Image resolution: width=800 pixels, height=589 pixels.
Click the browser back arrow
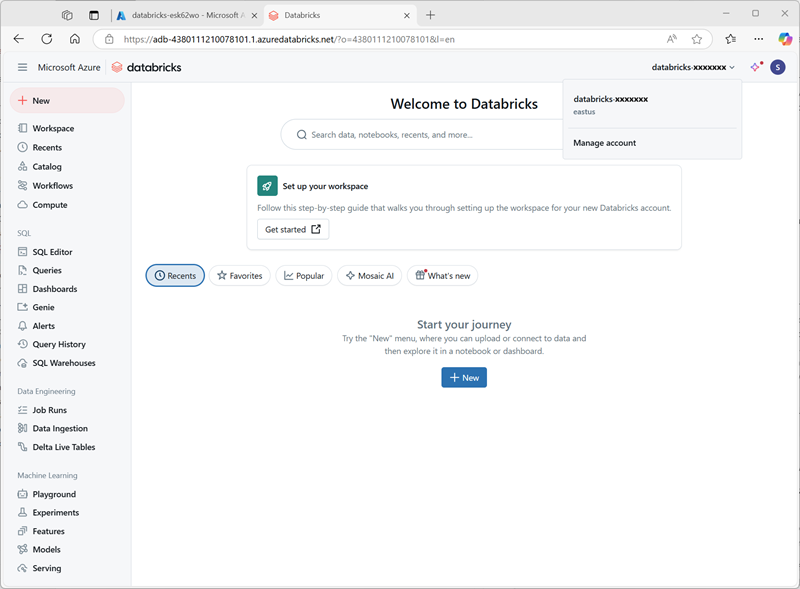[19, 39]
